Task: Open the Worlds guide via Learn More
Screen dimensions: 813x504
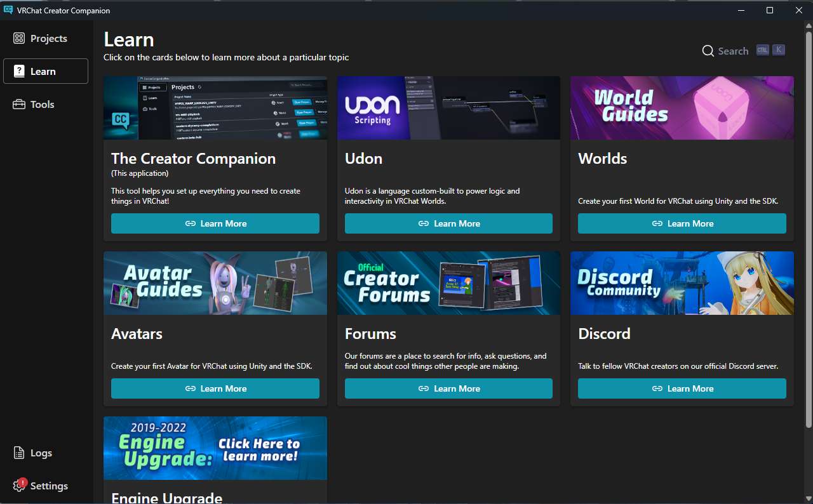Action: point(682,223)
